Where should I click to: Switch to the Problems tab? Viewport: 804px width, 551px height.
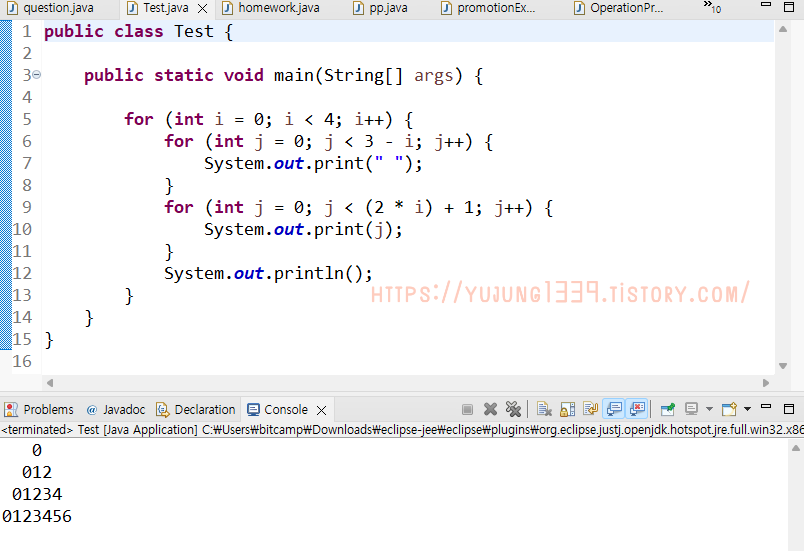[x=39, y=410]
